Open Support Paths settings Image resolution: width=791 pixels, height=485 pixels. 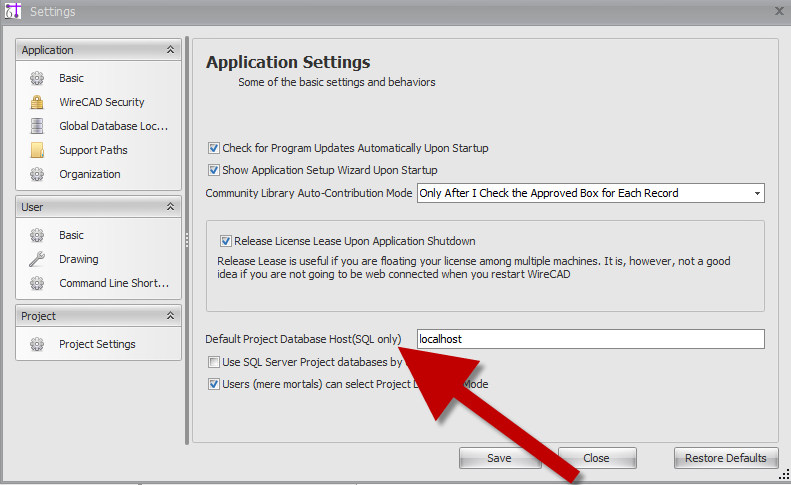coord(93,150)
